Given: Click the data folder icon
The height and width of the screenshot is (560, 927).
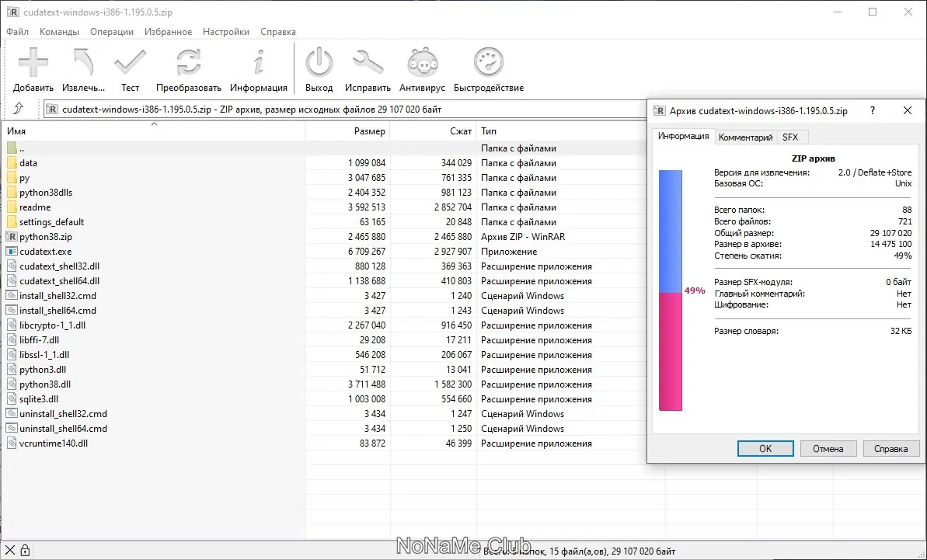Looking at the screenshot, I should [12, 163].
